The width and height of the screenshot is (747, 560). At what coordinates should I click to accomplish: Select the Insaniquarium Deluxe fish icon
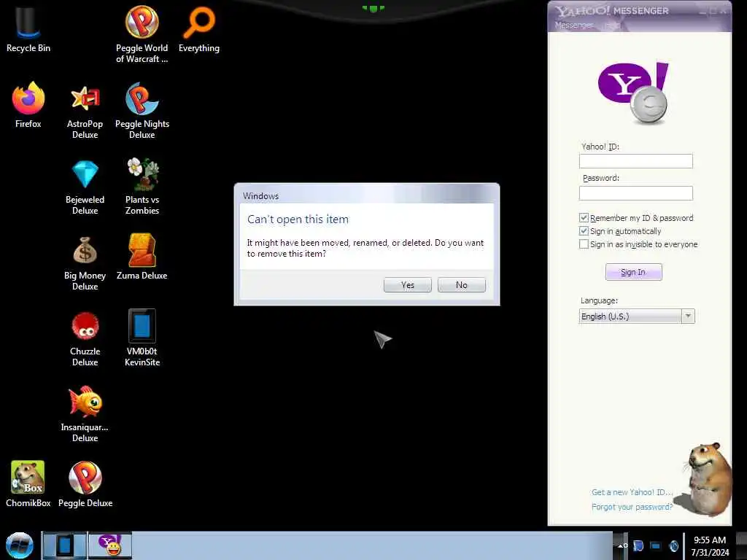coord(85,414)
